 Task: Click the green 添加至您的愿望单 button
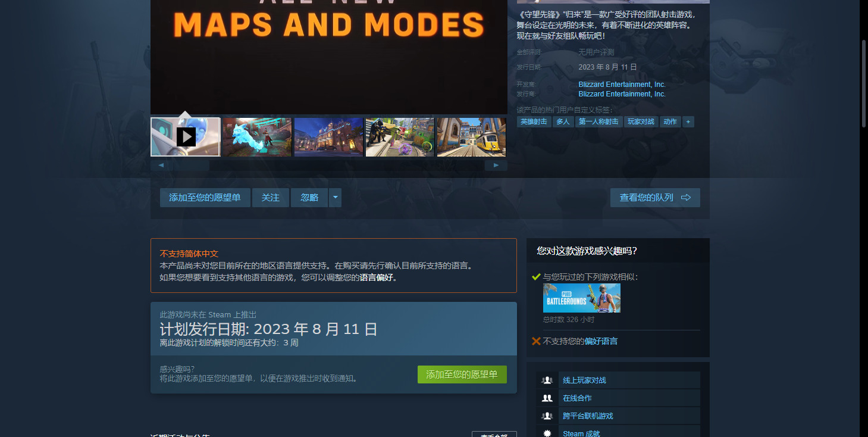462,374
